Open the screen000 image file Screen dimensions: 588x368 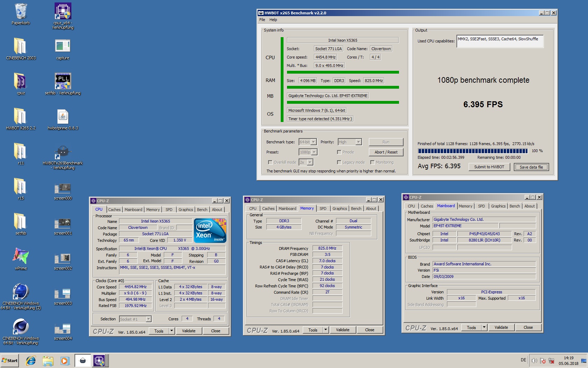(x=63, y=191)
